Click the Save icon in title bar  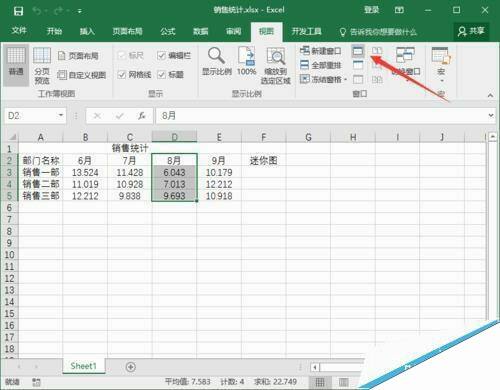tap(18, 11)
